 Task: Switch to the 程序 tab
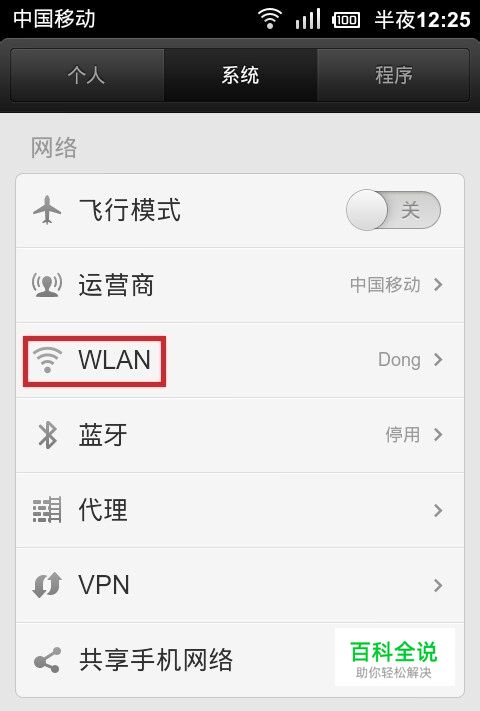click(393, 75)
